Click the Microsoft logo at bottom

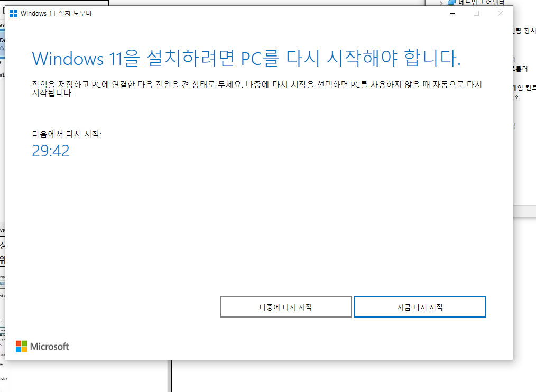point(42,346)
